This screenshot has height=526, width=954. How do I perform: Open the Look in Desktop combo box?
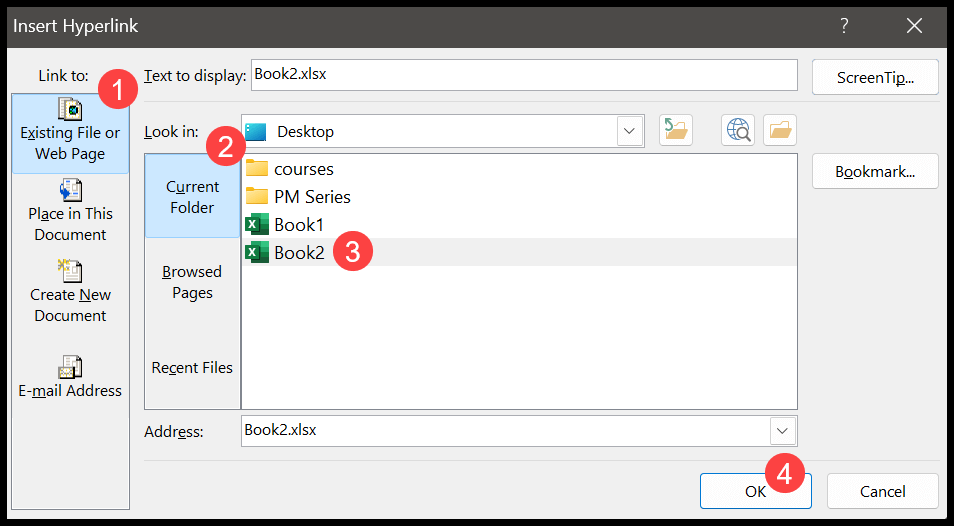click(443, 131)
